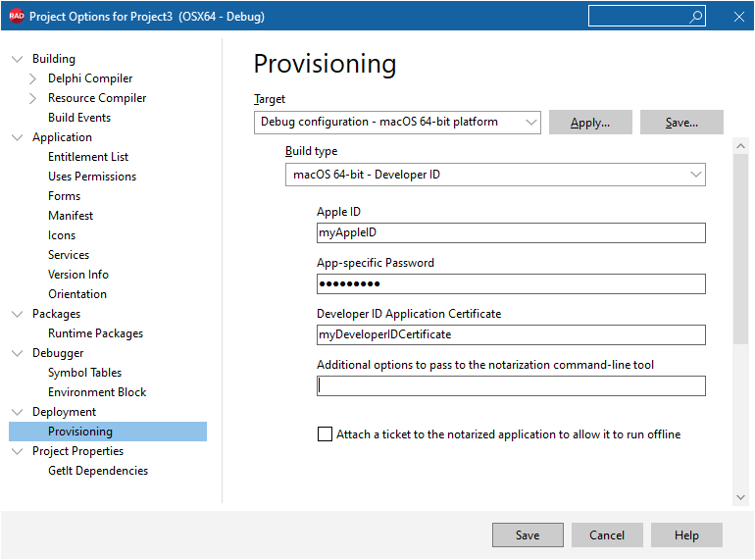Select Environment Block item

point(97,392)
